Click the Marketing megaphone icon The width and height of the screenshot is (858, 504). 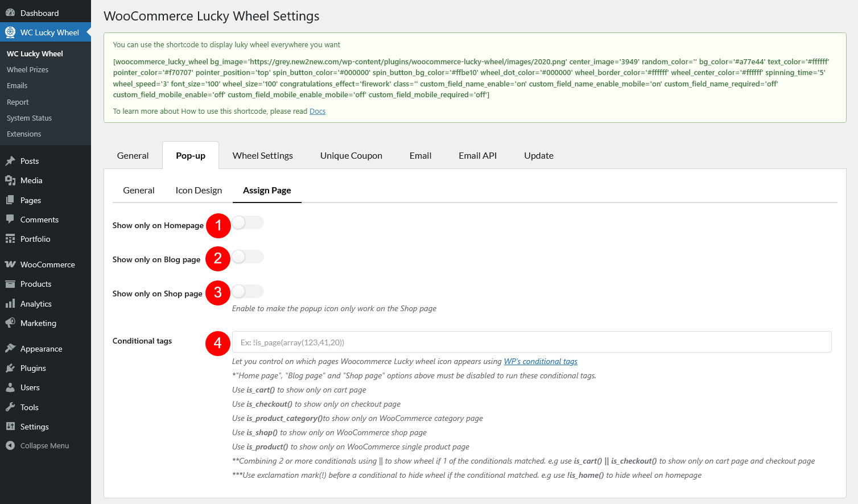[x=10, y=323]
